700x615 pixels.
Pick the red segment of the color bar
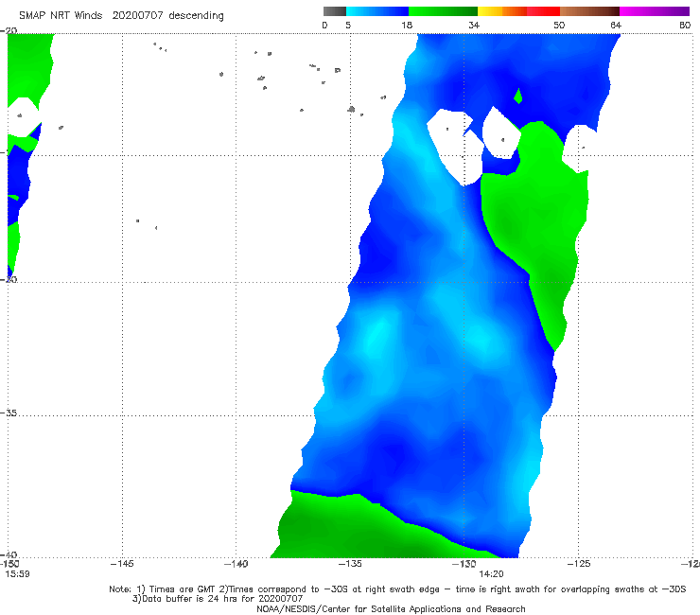pyautogui.click(x=543, y=11)
